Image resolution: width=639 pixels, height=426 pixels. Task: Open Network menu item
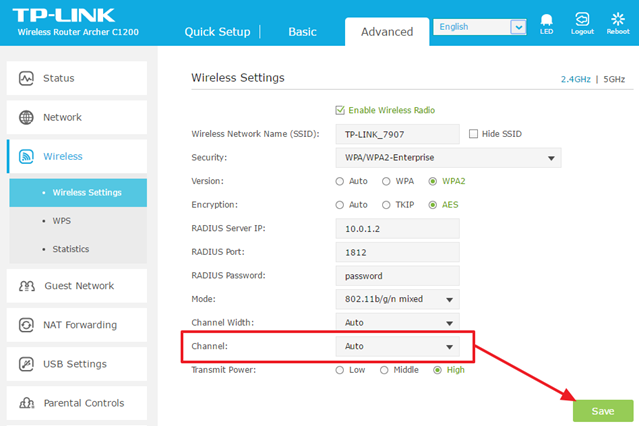[x=77, y=117]
